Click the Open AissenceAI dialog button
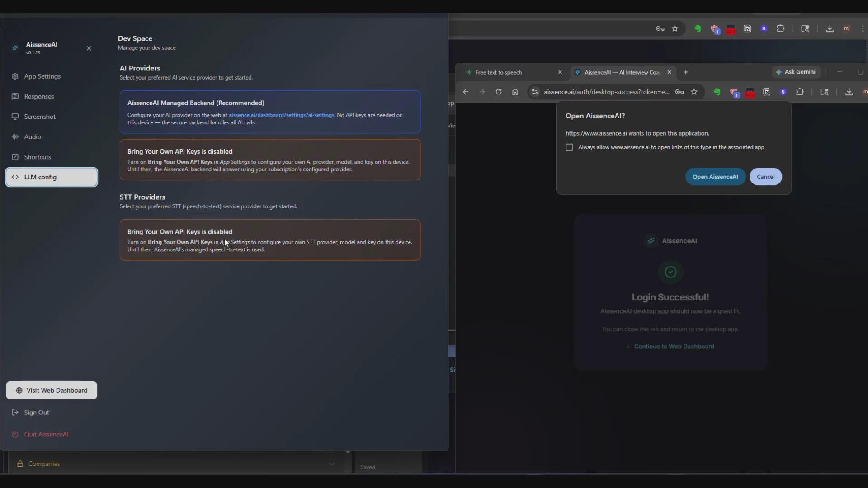Viewport: 868px width, 488px height. [715, 177]
